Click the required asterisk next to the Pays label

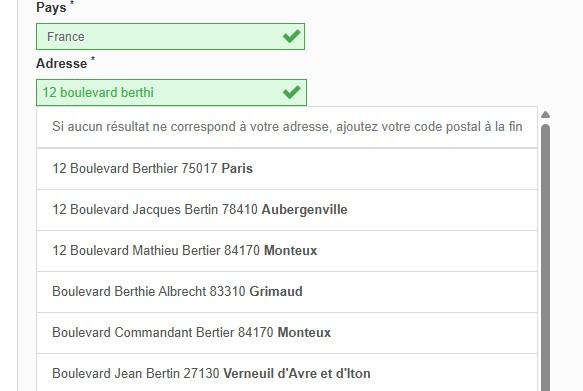(x=72, y=3)
